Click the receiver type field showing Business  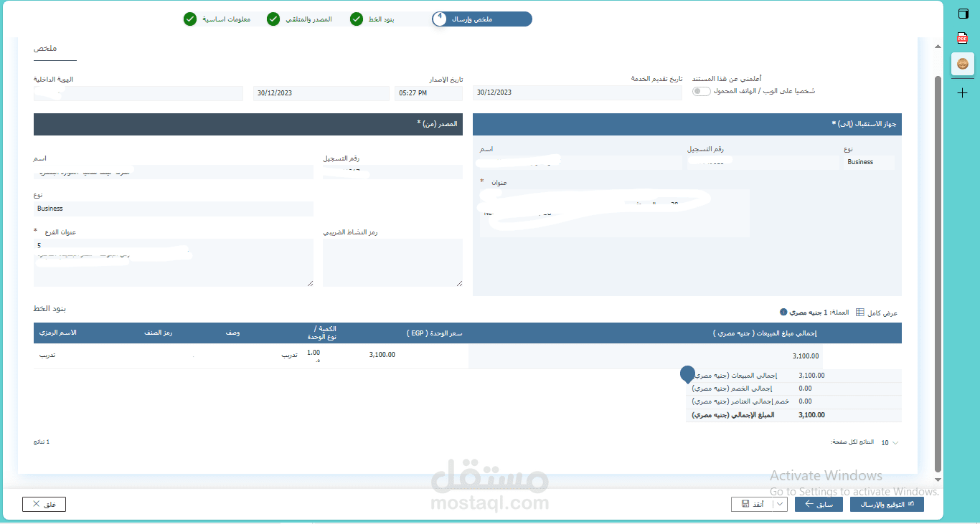point(870,162)
